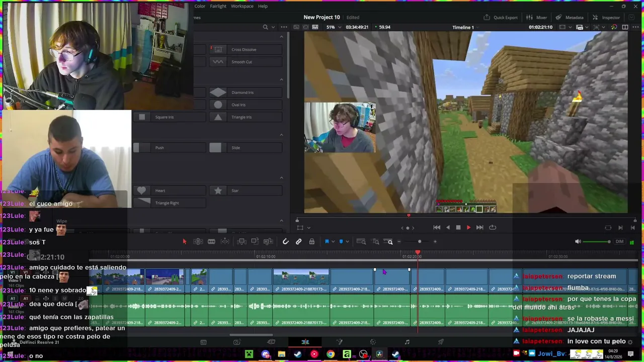Open the Color menu
The height and width of the screenshot is (362, 644).
tap(200, 6)
